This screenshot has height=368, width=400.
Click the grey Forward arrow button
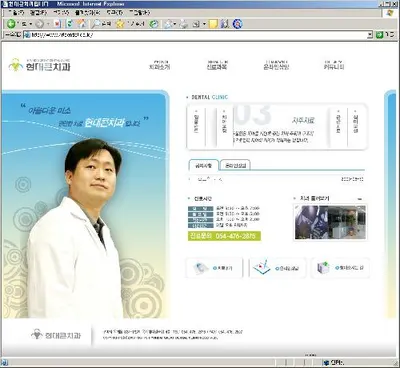(x=39, y=24)
